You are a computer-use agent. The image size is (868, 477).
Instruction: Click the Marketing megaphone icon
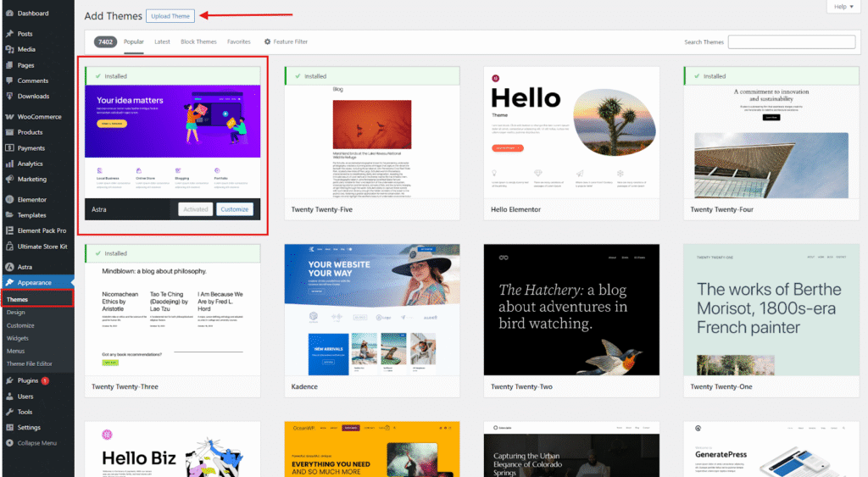[x=9, y=180]
